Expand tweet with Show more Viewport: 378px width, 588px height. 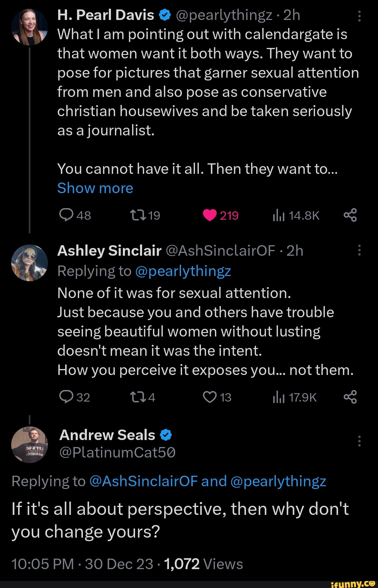(x=95, y=188)
